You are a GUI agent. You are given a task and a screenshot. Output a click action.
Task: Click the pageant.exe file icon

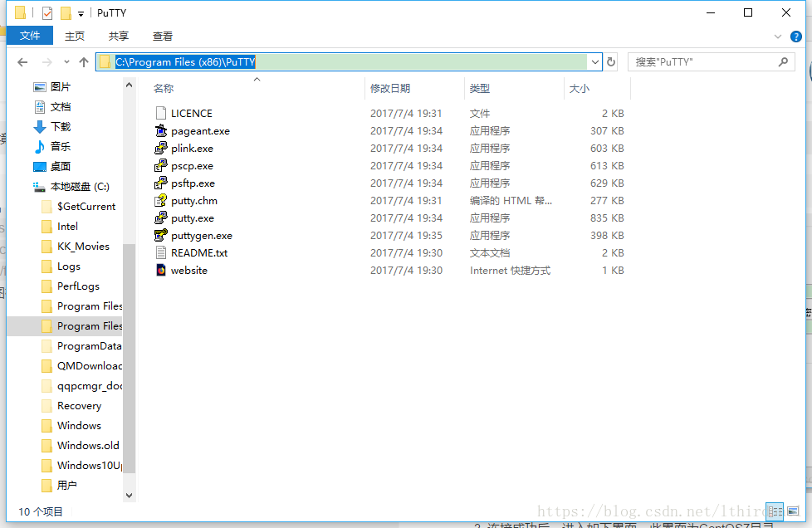(x=161, y=130)
